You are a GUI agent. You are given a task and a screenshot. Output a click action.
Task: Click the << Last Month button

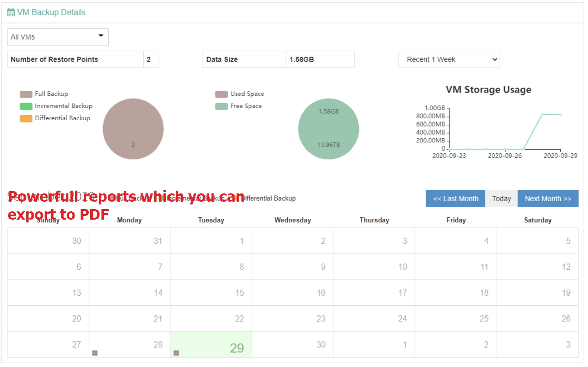(x=455, y=198)
